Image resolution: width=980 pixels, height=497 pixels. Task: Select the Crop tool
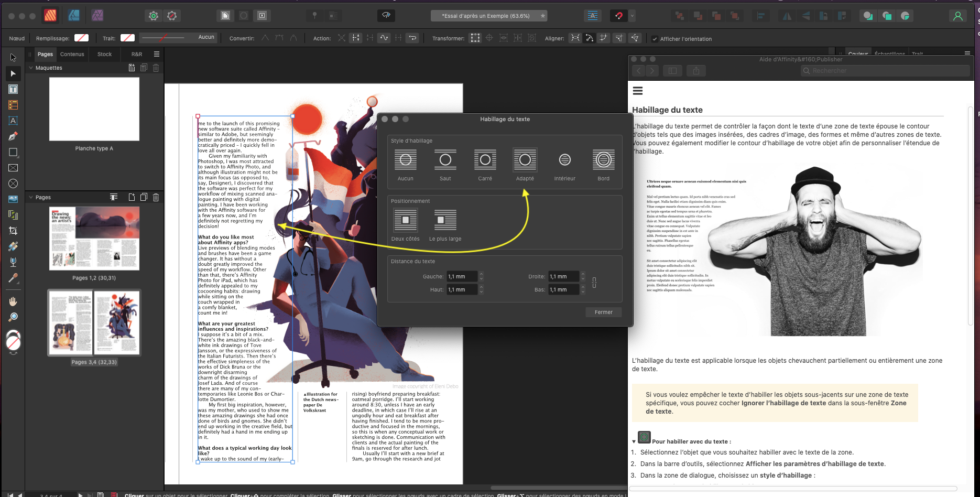[13, 231]
